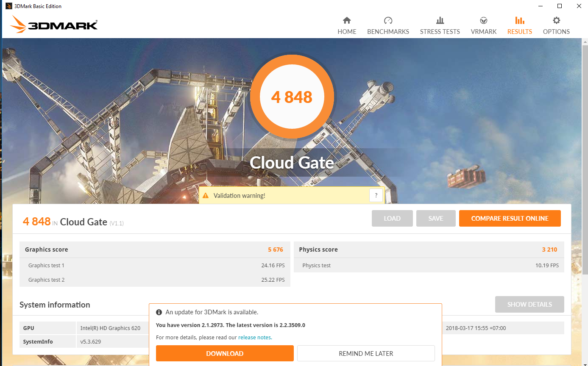Click the 3DMark logo in header

point(54,25)
